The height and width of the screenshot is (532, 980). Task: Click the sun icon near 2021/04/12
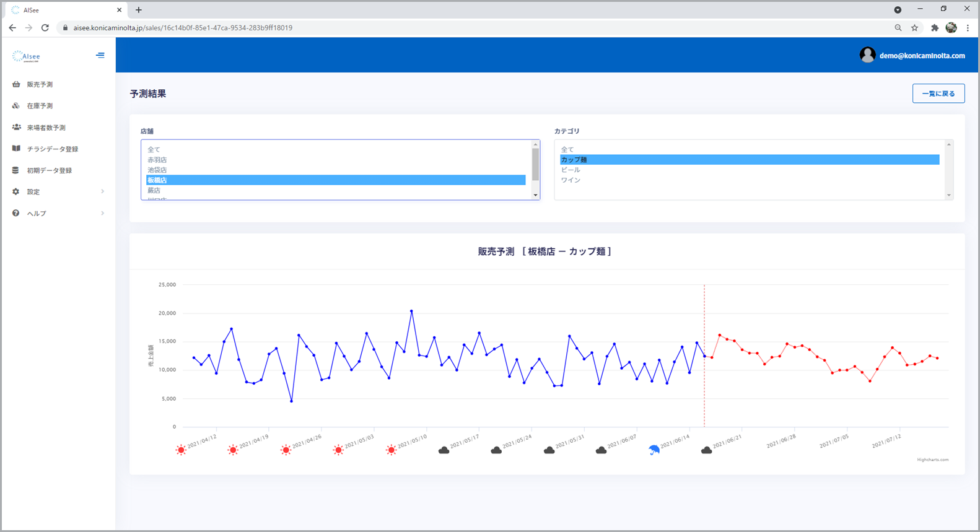point(181,450)
